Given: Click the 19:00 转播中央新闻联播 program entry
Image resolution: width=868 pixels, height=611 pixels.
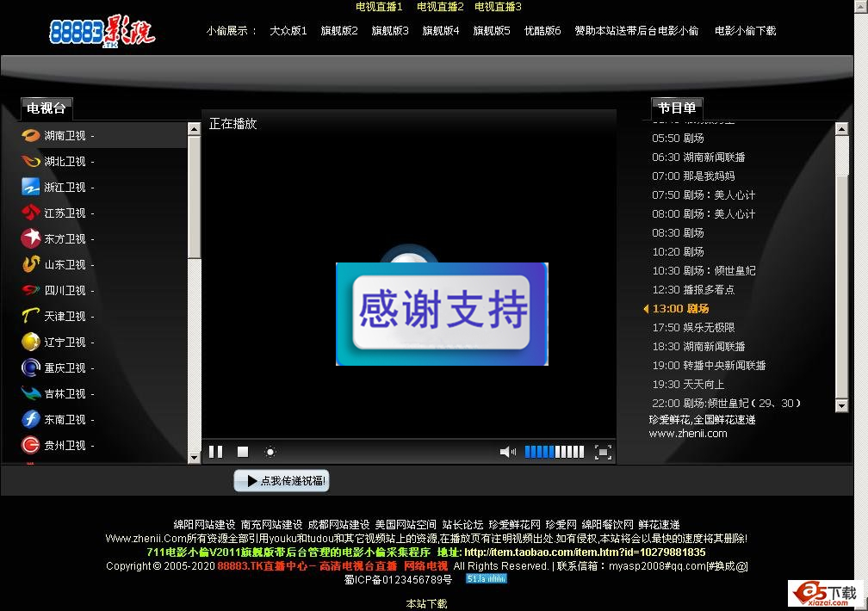Looking at the screenshot, I should click(x=710, y=365).
